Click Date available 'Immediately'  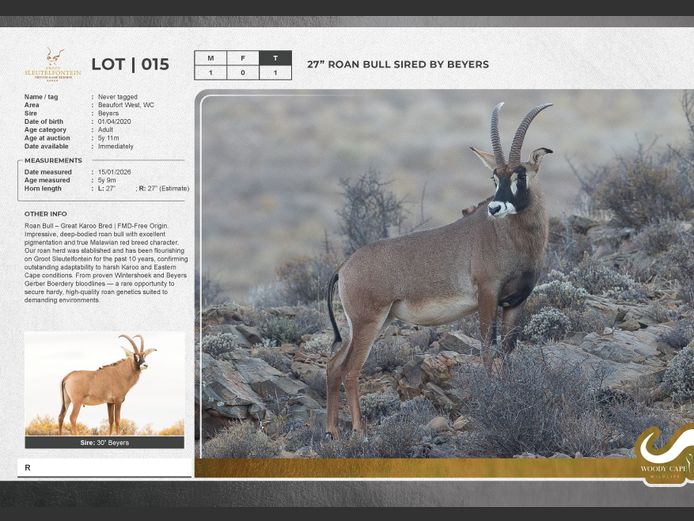coord(116,146)
